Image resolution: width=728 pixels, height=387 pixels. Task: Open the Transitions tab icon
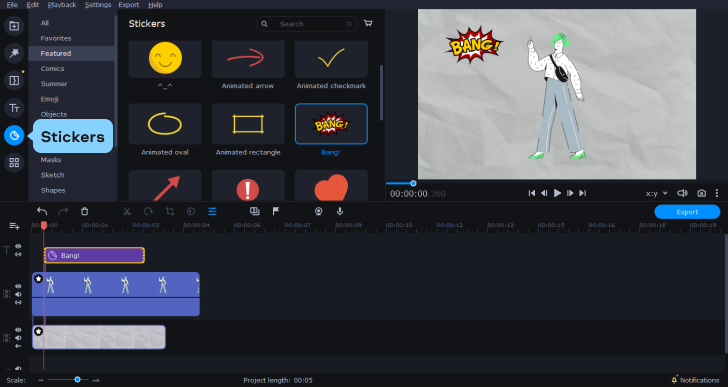(x=14, y=81)
